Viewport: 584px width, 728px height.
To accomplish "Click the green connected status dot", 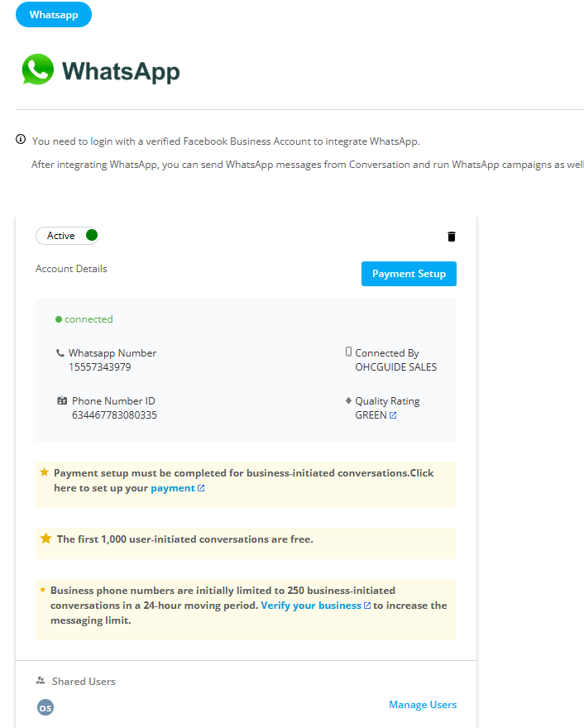I will click(59, 319).
